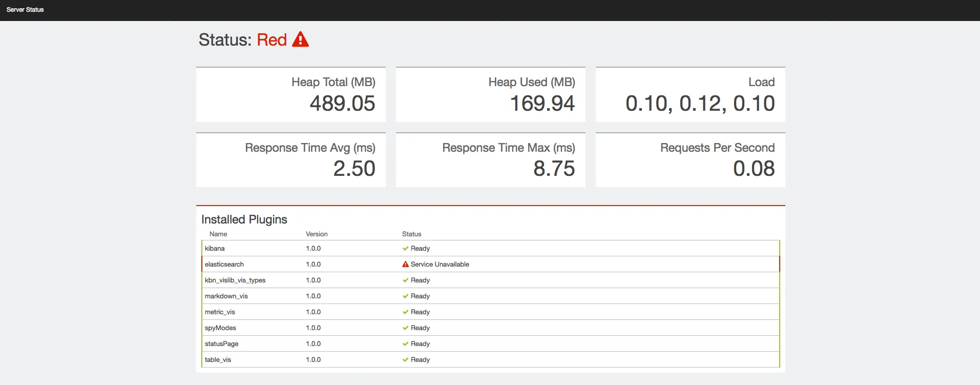980x385 pixels.
Task: Click the version 1.0.0 of elasticsearch
Action: 314,265
